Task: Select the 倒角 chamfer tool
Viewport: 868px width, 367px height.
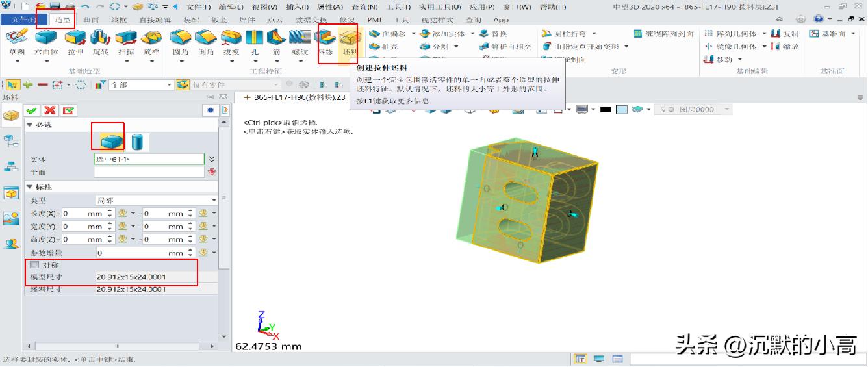Action: coord(206,42)
